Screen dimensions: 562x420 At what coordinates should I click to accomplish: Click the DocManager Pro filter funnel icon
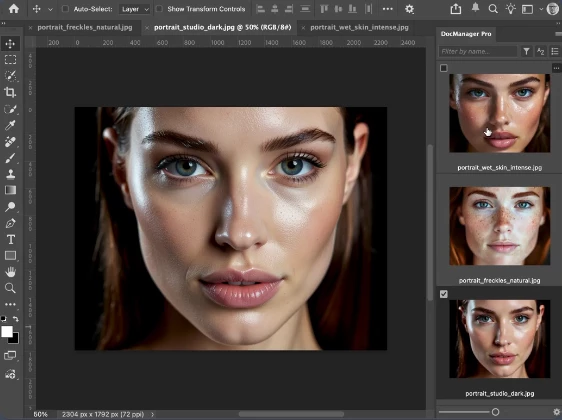[526, 52]
